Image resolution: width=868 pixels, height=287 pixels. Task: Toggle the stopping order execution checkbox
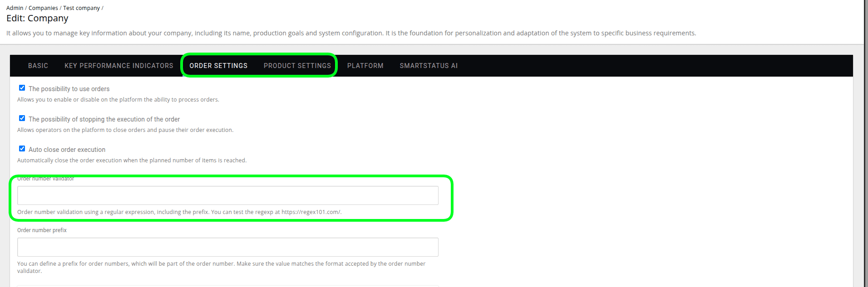[x=22, y=118]
